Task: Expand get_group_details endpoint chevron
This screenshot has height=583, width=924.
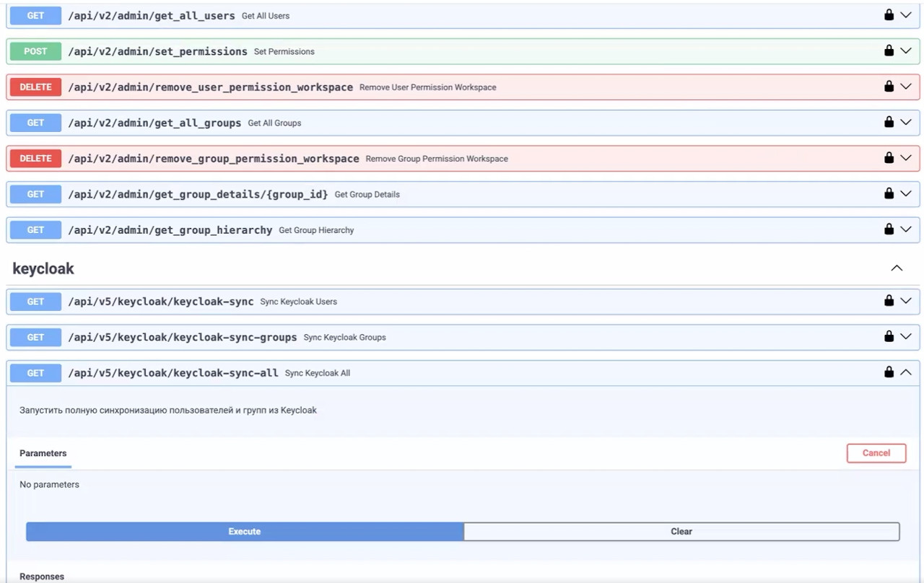Action: click(x=906, y=194)
